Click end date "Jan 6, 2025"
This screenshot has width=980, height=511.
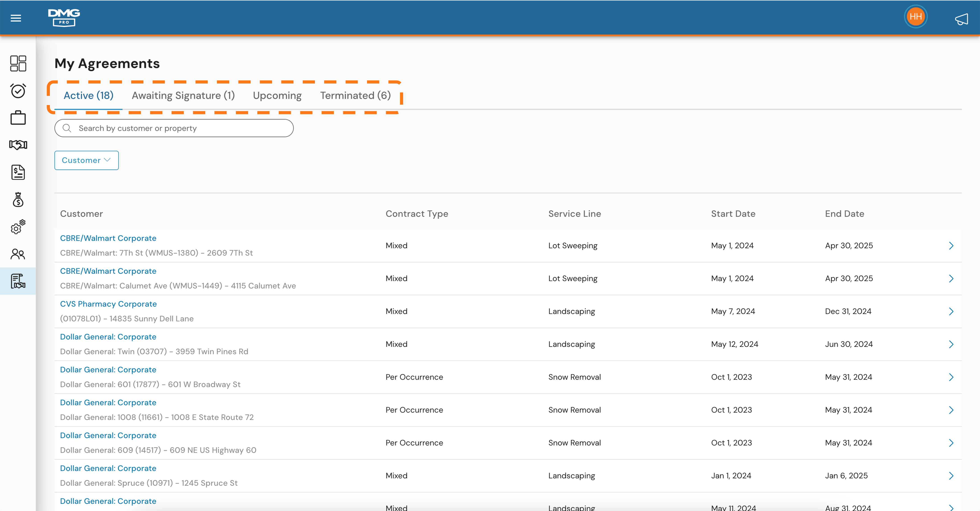(x=846, y=476)
